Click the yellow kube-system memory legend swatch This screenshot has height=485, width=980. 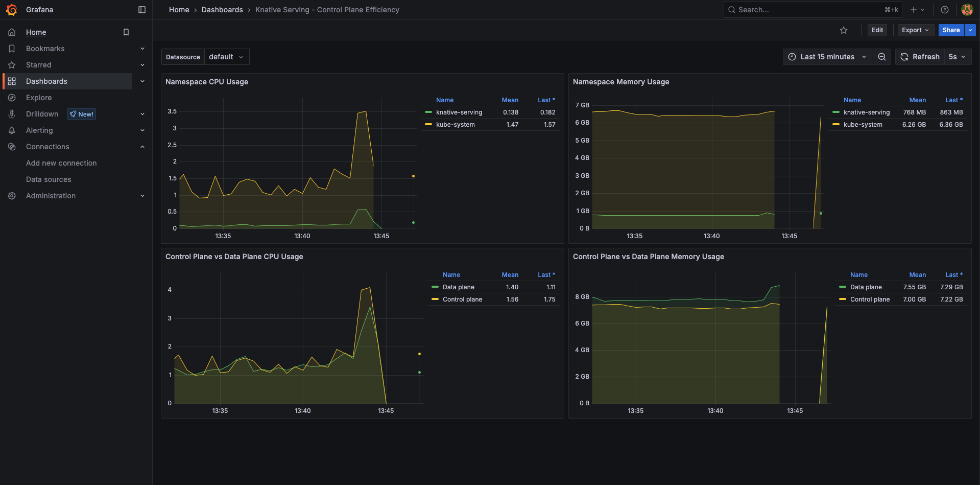pos(835,125)
